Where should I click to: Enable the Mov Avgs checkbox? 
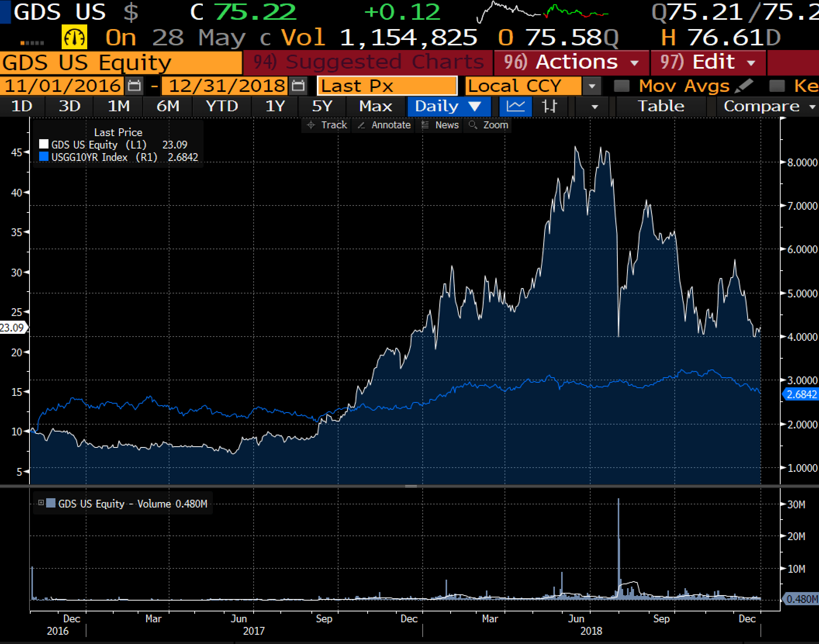pos(622,86)
